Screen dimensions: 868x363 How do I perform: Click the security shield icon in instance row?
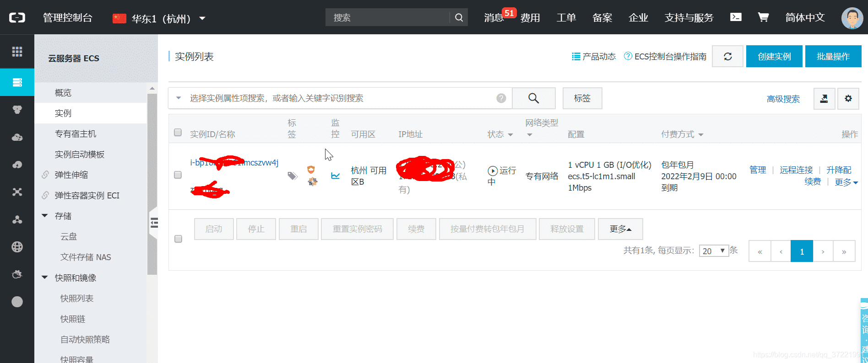(311, 170)
